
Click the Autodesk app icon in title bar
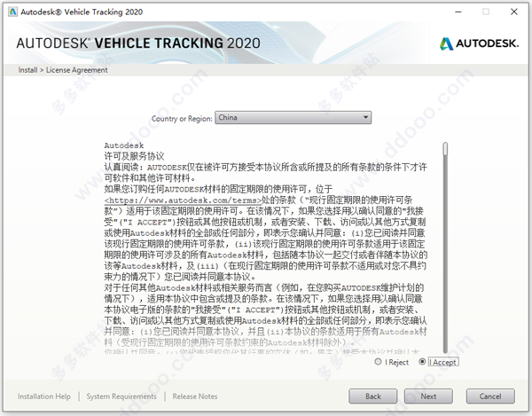(12, 12)
